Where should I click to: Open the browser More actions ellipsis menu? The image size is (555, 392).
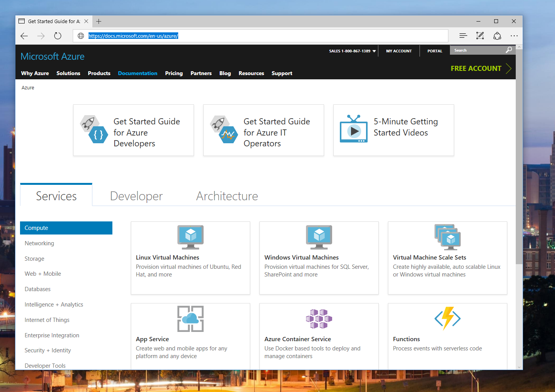click(514, 36)
